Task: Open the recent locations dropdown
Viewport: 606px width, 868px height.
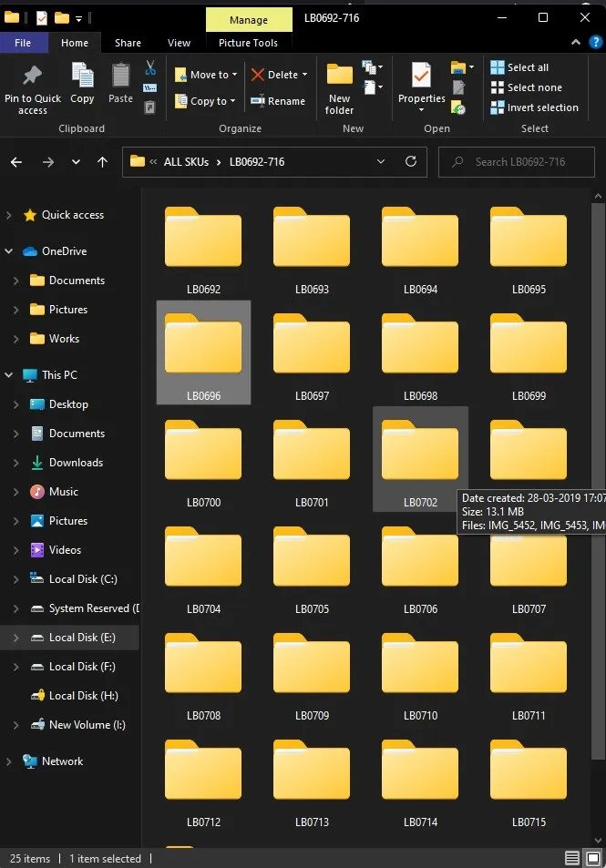Action: [x=76, y=161]
